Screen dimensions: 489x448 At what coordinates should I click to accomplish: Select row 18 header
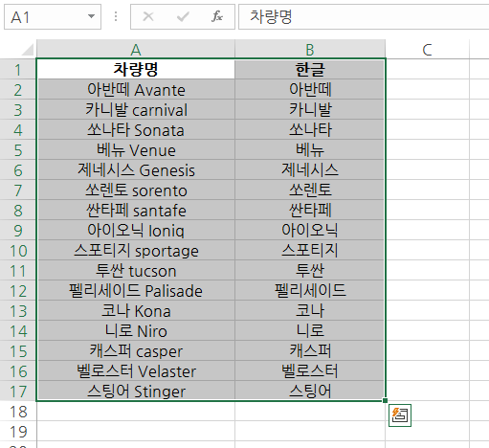[x=18, y=411]
